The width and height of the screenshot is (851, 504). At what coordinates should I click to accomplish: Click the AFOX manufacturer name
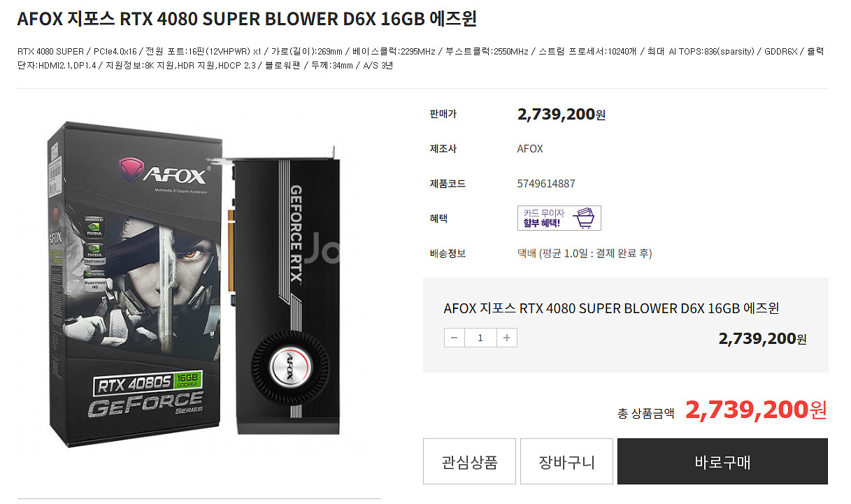(530, 149)
